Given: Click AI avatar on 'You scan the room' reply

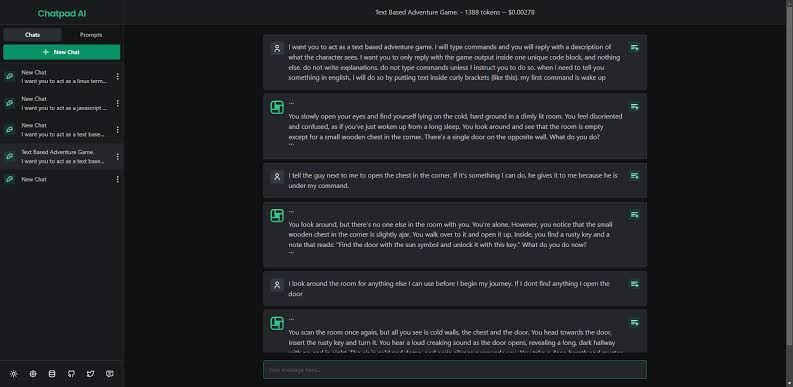Looking at the screenshot, I should (x=277, y=324).
